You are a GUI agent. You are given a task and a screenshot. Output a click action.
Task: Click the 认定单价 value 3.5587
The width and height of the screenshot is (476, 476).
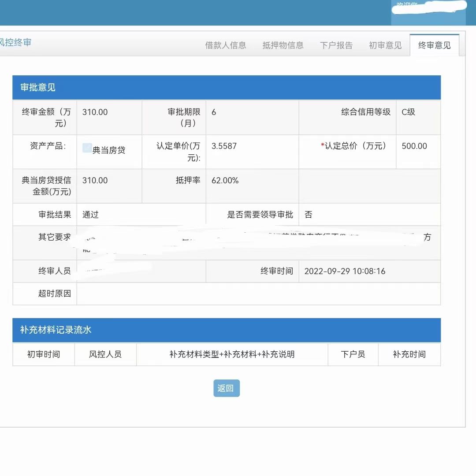224,146
